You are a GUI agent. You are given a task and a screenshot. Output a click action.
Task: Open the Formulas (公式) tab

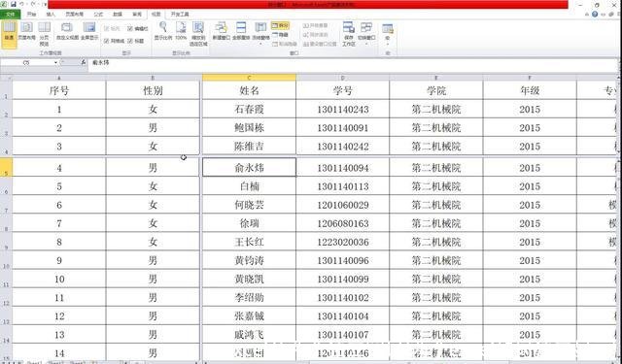[x=98, y=15]
